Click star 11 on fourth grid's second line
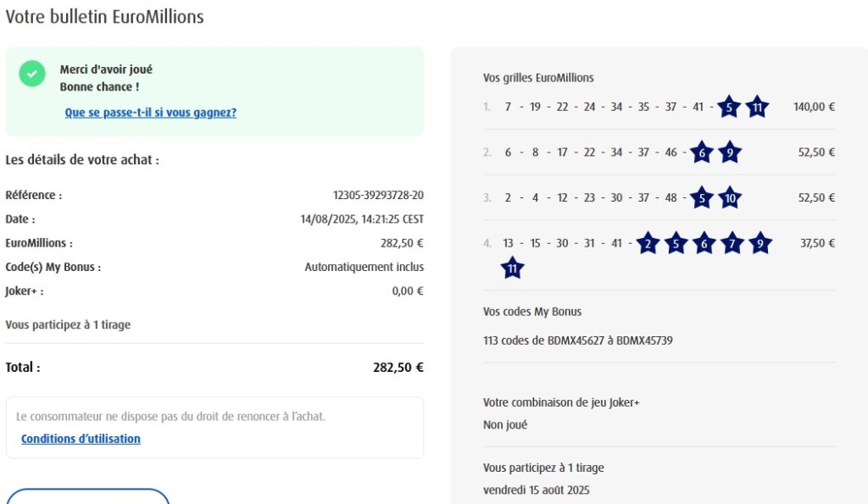The width and height of the screenshot is (868, 504). [512, 269]
